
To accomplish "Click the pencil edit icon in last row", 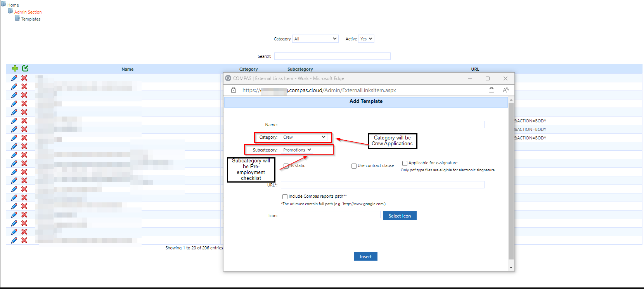I will tap(14, 240).
